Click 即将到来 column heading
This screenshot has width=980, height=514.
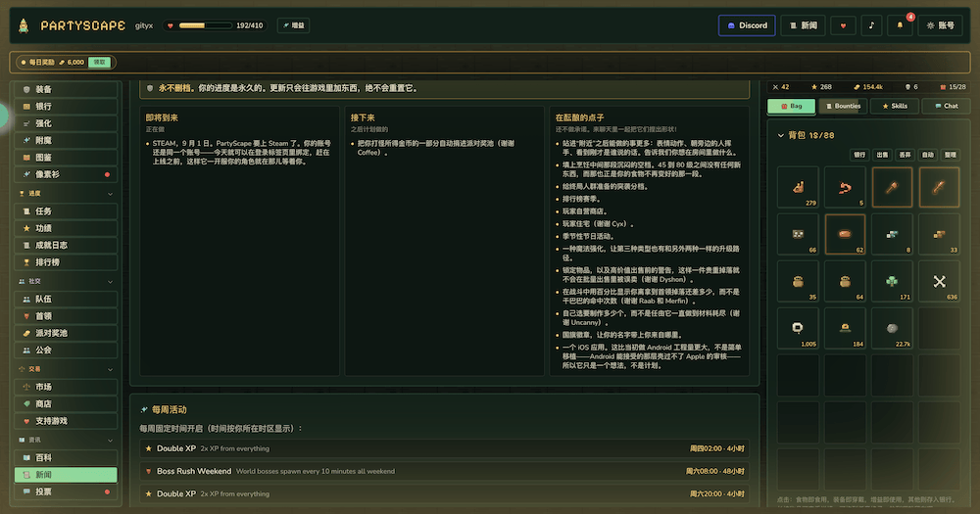click(x=162, y=118)
